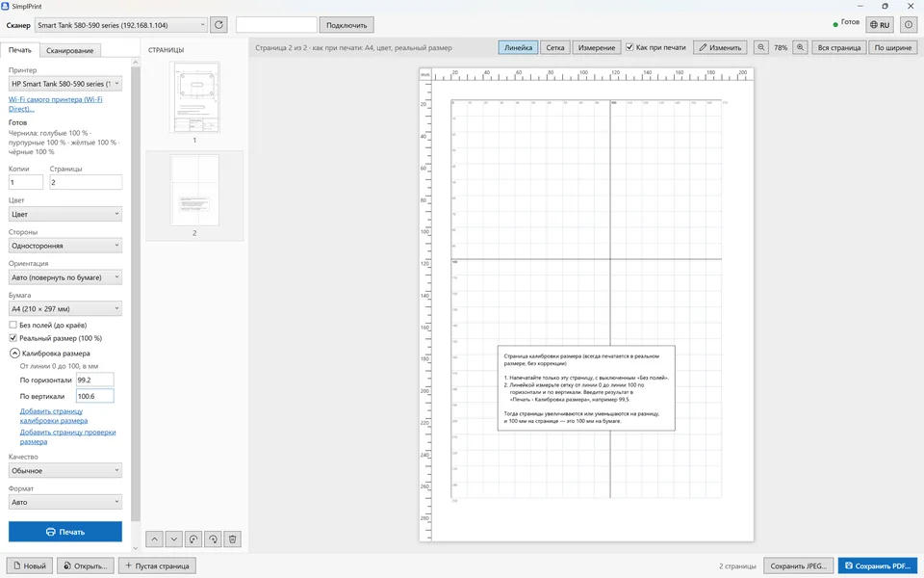The image size is (924, 578).
Task: Click the По ширине button
Action: (x=893, y=48)
